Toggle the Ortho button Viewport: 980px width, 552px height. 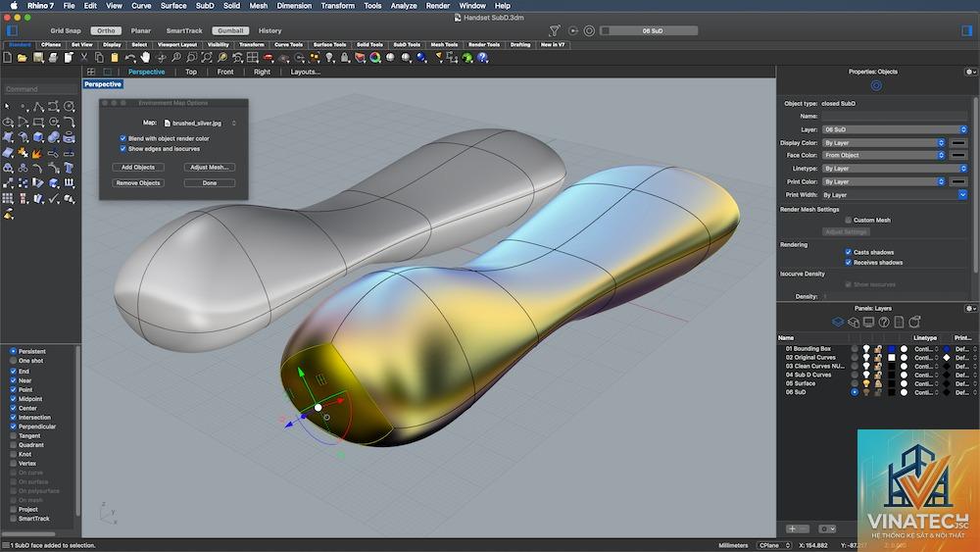click(106, 30)
